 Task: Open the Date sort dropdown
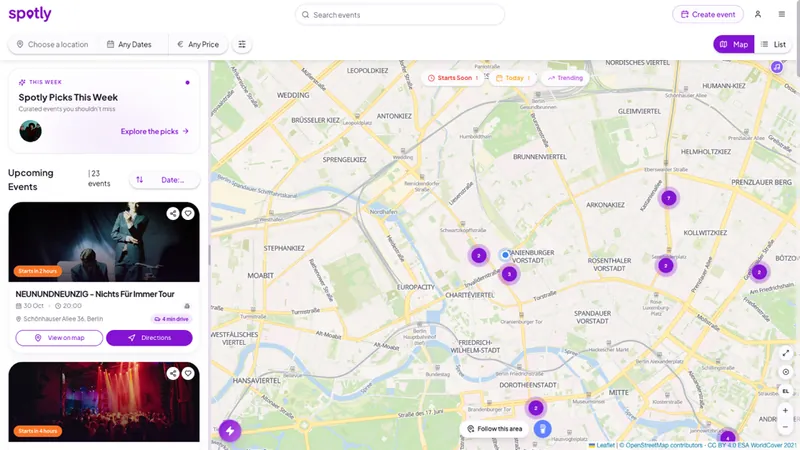(164, 180)
